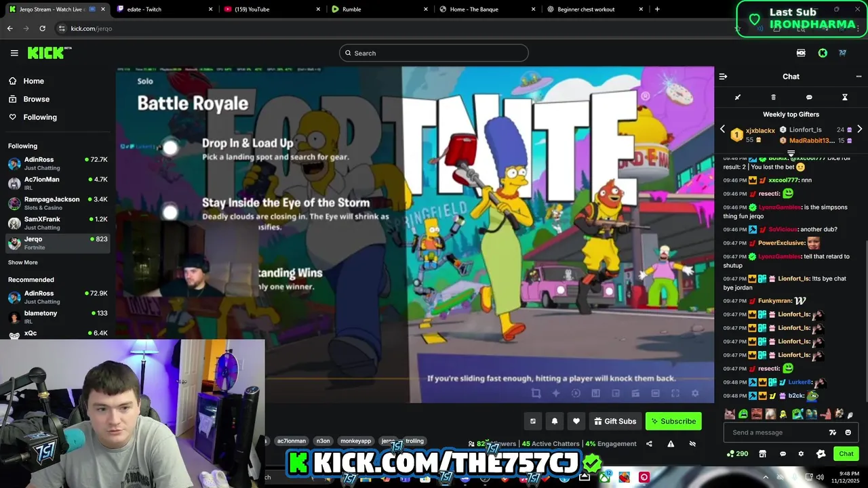Click the green Subscribe button

click(673, 421)
